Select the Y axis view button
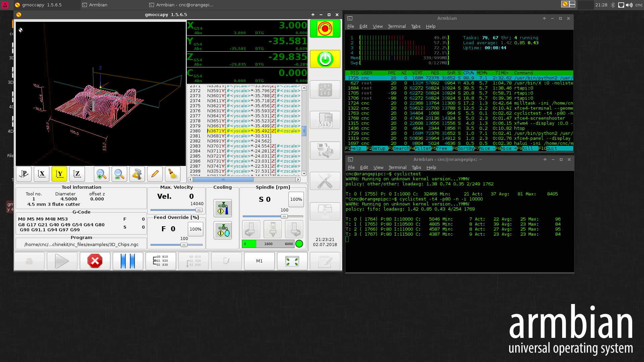The width and height of the screenshot is (644, 362). [x=59, y=174]
